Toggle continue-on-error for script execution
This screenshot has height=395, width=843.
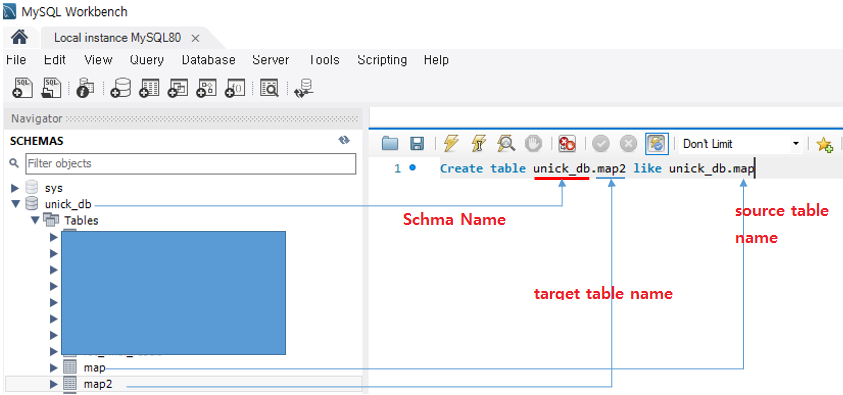(567, 143)
